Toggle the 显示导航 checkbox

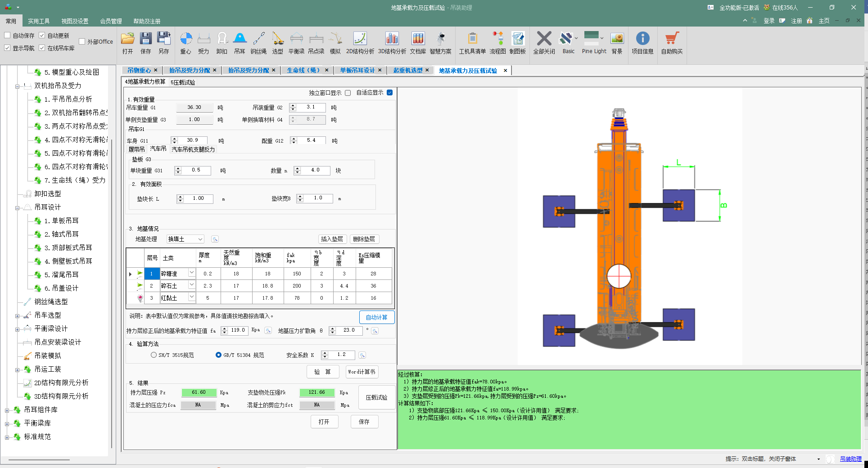point(7,48)
